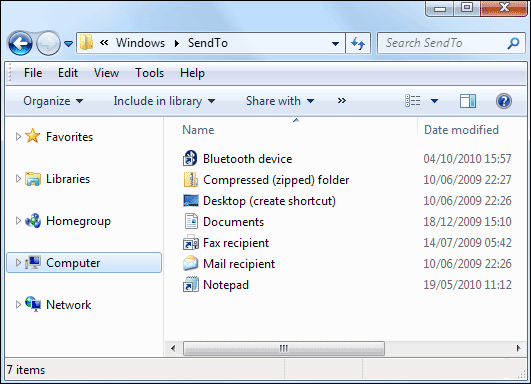Expand the Homegroup tree node

click(18, 220)
